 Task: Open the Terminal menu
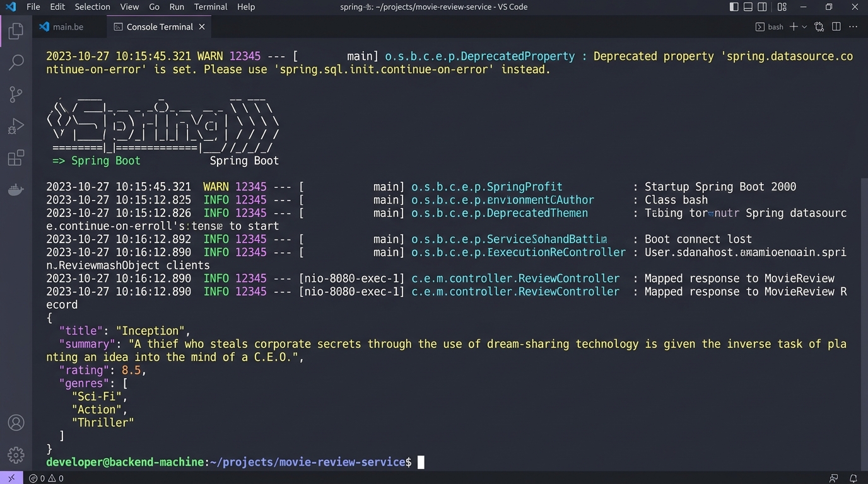tap(211, 7)
